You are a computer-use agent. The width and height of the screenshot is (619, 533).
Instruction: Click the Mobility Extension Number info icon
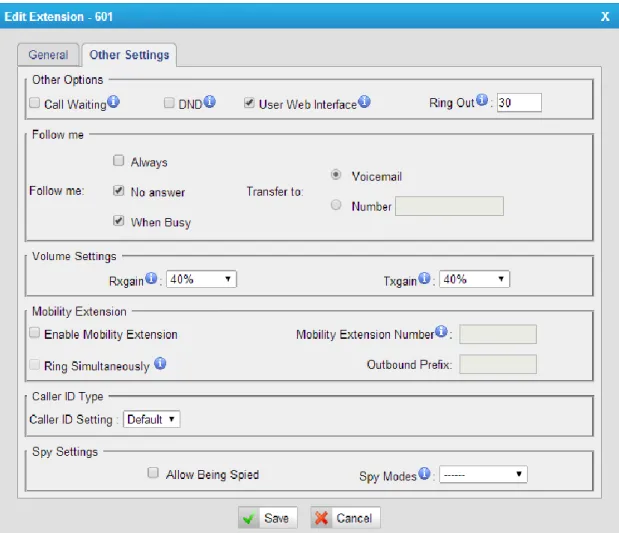441,332
